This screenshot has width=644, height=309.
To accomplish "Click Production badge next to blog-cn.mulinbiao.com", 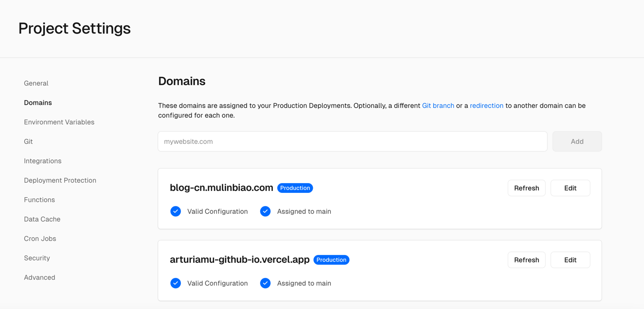I will tap(295, 188).
